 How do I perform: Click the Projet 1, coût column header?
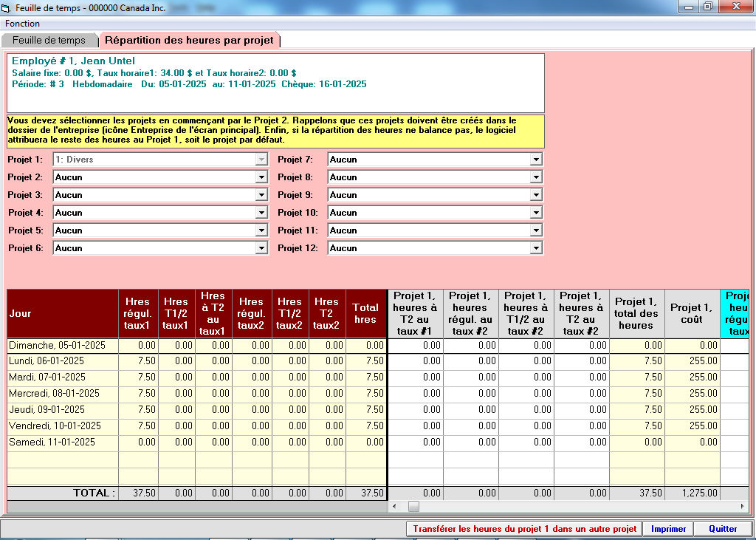pyautogui.click(x=692, y=313)
